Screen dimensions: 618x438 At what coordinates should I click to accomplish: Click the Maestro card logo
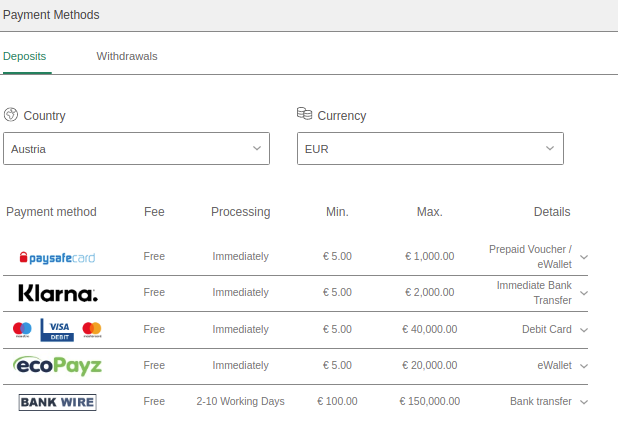pyautogui.click(x=22, y=330)
